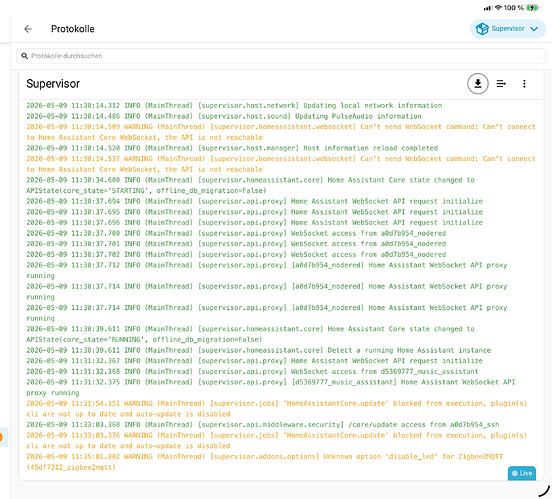The image size is (552, 499).
Task: Check the cellular signal icon
Action: coord(488,8)
